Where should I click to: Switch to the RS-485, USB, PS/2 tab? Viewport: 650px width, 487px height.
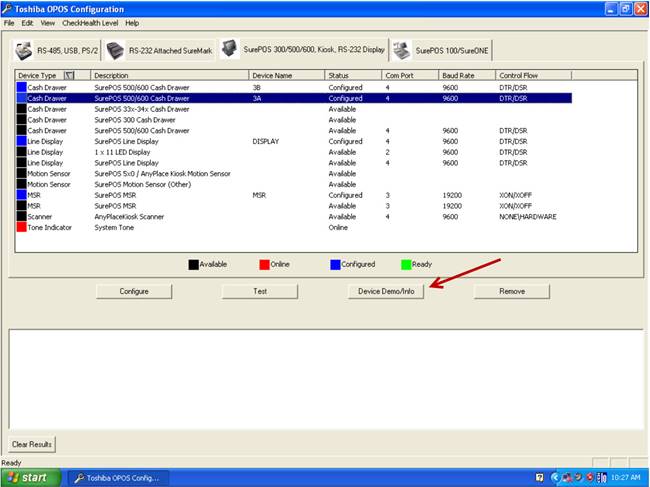57,50
